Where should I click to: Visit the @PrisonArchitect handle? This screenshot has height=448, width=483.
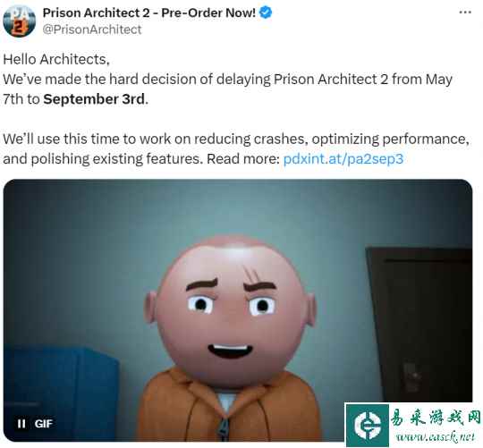(x=92, y=30)
